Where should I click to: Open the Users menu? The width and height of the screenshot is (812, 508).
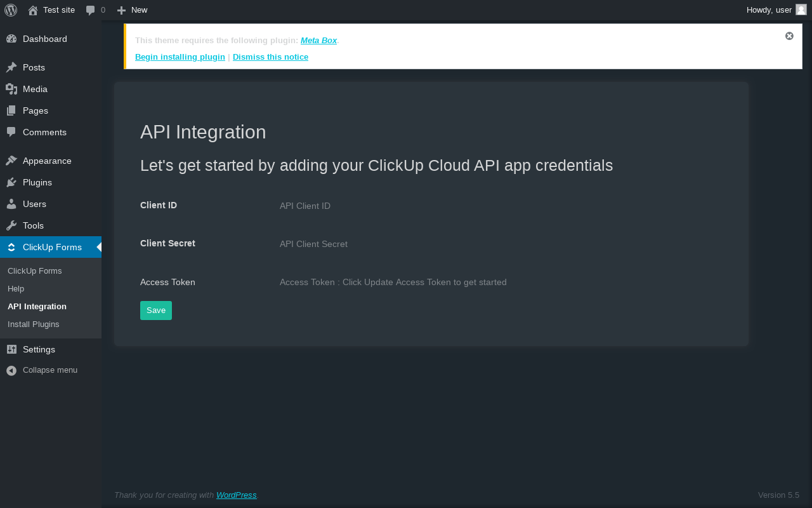[51, 204]
